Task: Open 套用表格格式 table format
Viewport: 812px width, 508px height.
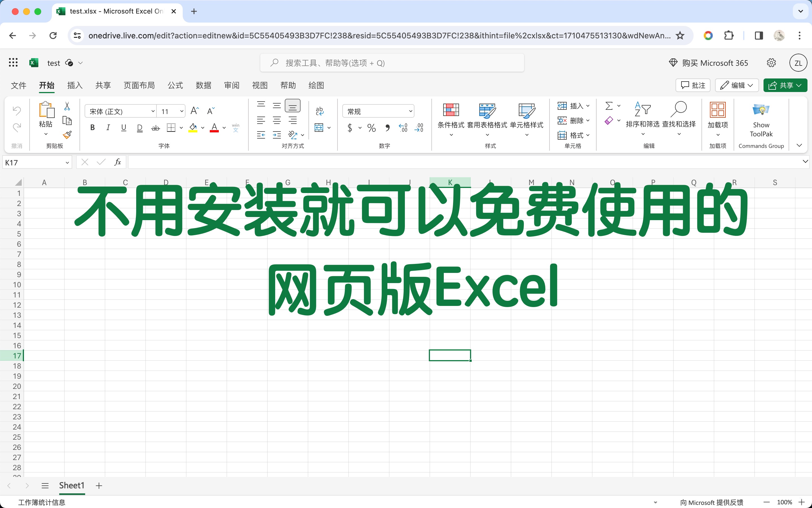Action: 487,119
